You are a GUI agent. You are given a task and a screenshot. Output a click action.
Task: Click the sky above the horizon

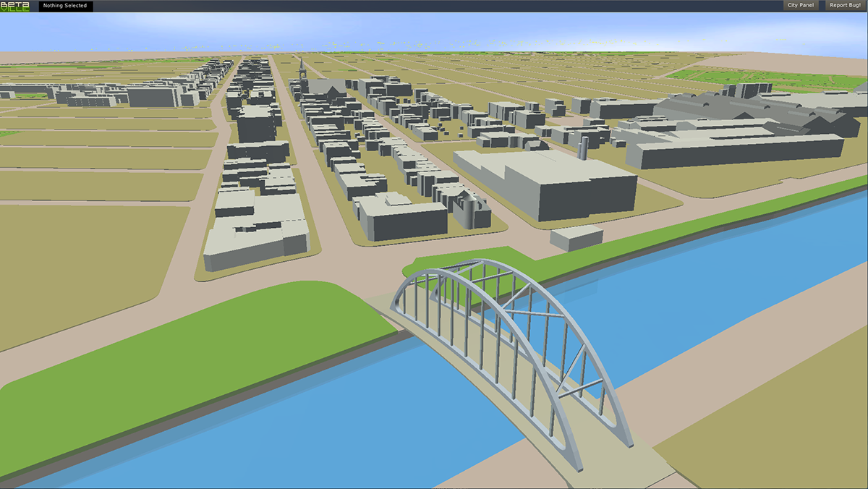click(434, 29)
